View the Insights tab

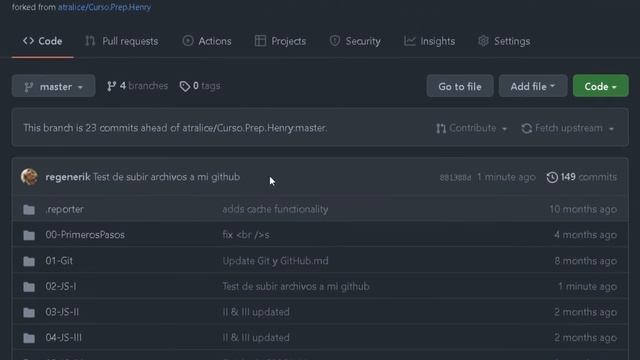coord(429,41)
